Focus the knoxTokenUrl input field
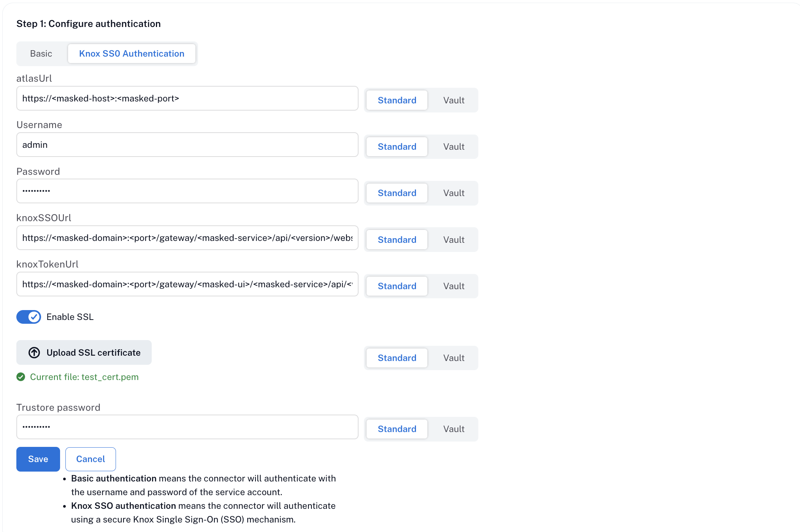The height and width of the screenshot is (532, 800). click(187, 284)
